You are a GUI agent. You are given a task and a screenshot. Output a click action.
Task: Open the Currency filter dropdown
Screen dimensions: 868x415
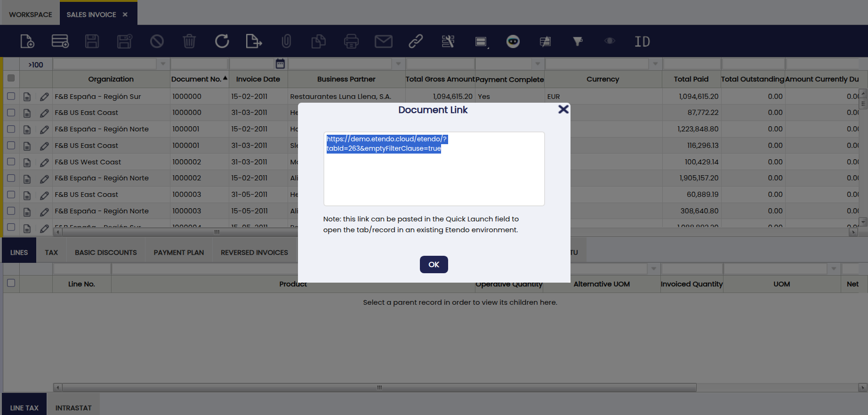tap(655, 64)
